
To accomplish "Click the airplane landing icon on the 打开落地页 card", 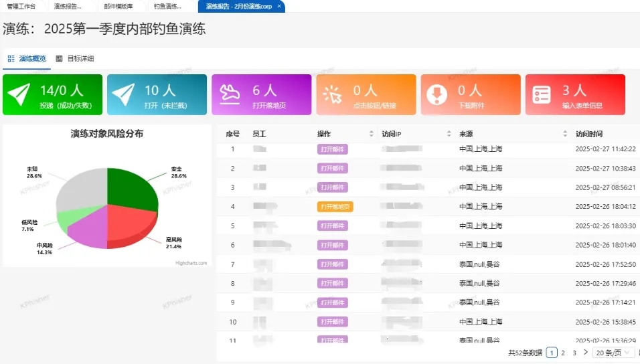I will coord(229,94).
